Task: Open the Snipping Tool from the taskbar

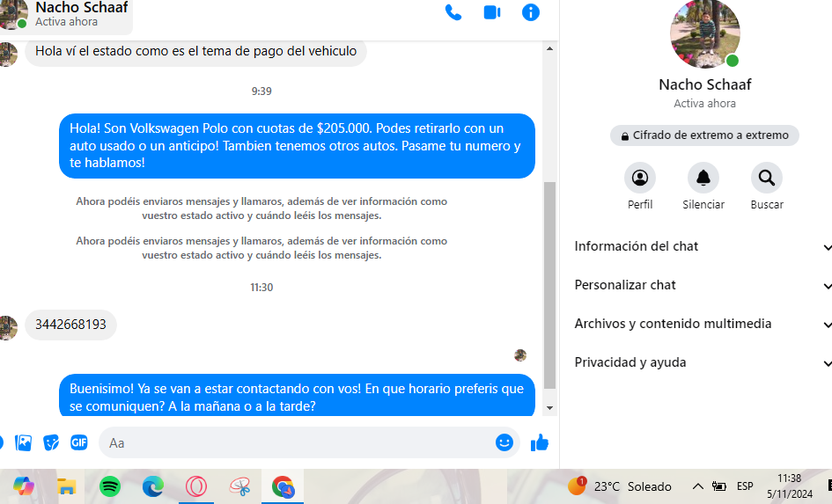Action: click(239, 486)
